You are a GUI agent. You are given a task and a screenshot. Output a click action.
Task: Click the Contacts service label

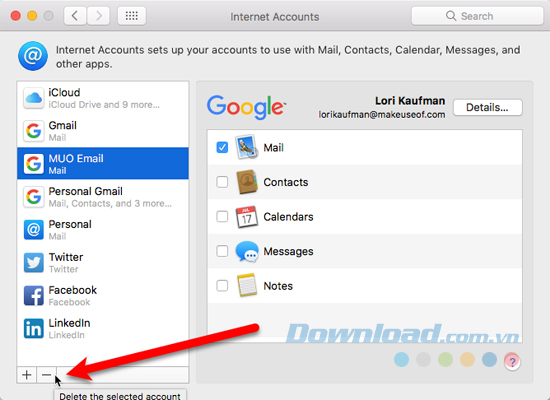(x=286, y=182)
